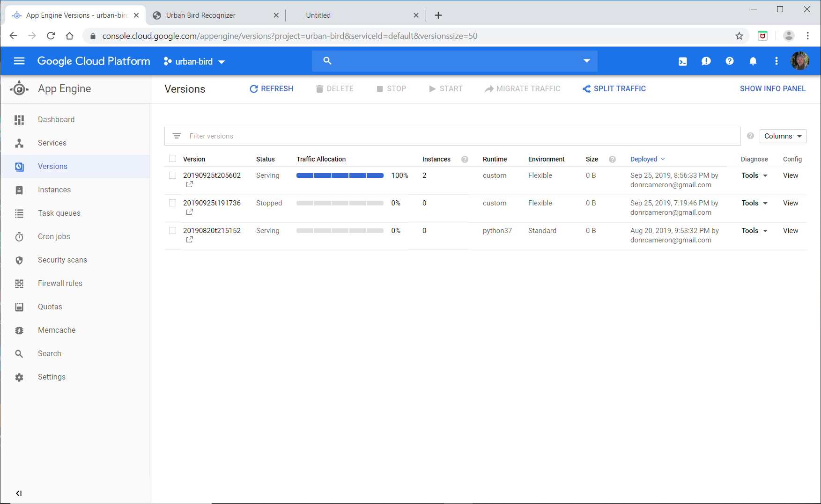
Task: Click SHOW INFO PANEL
Action: [x=773, y=89]
